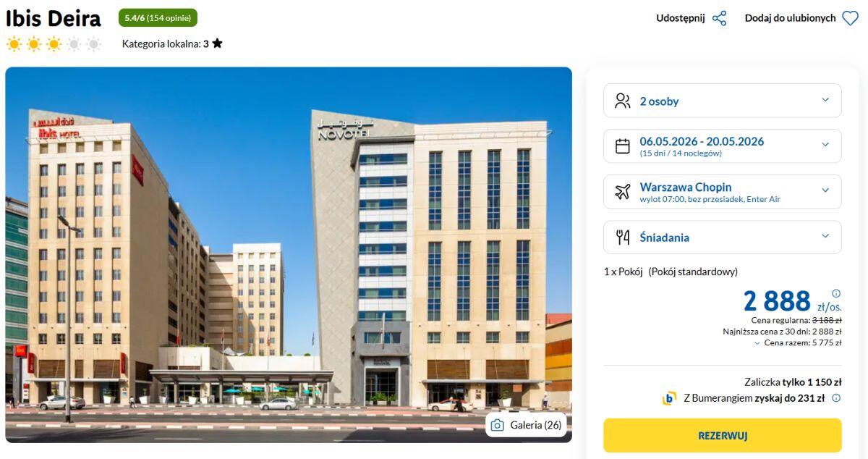Image resolution: width=868 pixels, height=459 pixels.
Task: Open Galeria (26) photo gallery
Action: pyautogui.click(x=526, y=425)
